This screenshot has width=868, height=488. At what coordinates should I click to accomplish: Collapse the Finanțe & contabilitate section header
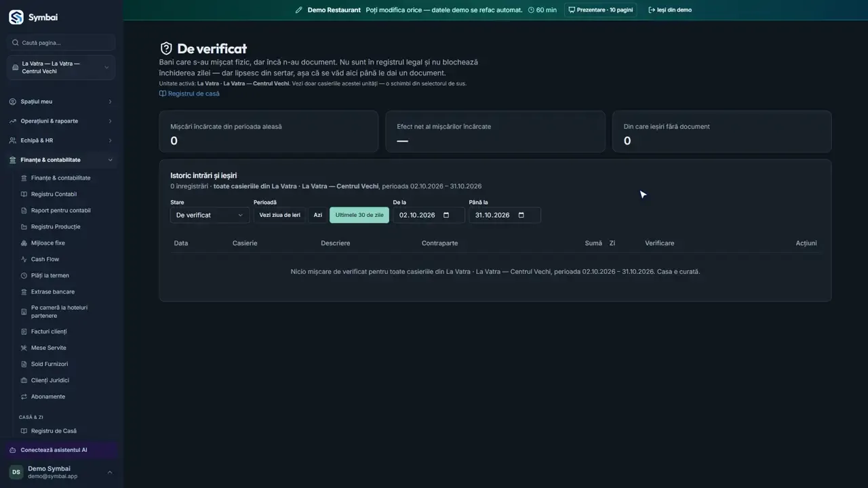[x=61, y=160]
